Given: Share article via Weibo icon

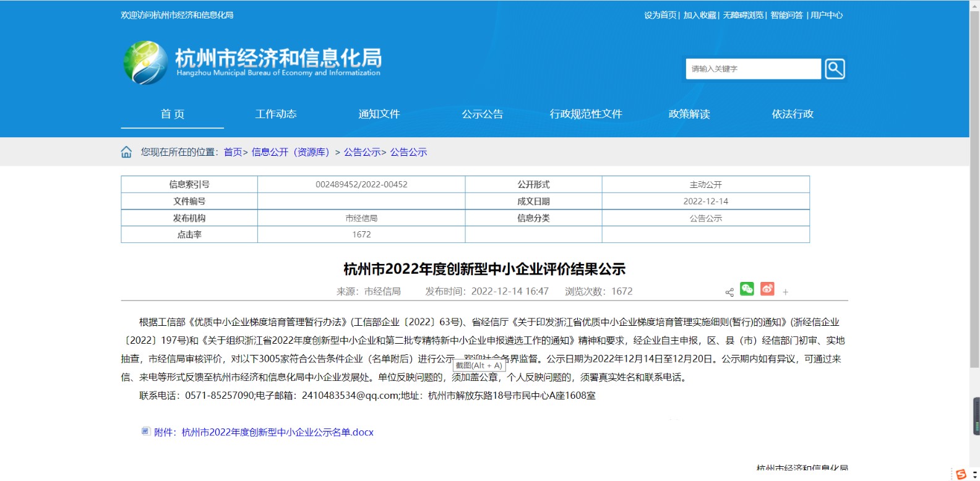Looking at the screenshot, I should (x=767, y=289).
